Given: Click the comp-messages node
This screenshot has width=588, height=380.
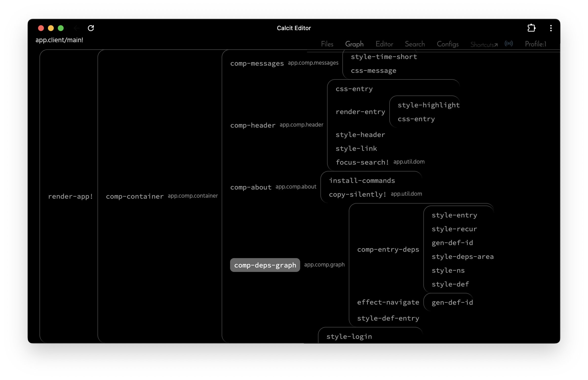Looking at the screenshot, I should [x=257, y=63].
